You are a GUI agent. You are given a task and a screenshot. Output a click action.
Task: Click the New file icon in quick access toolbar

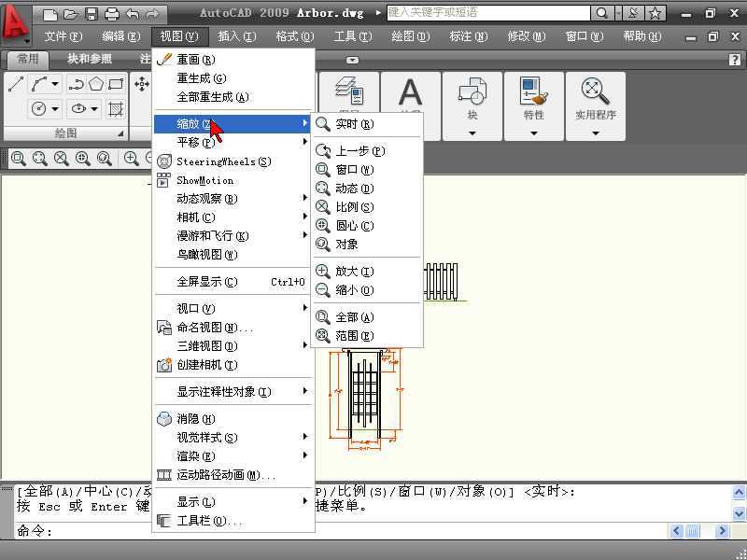click(49, 14)
